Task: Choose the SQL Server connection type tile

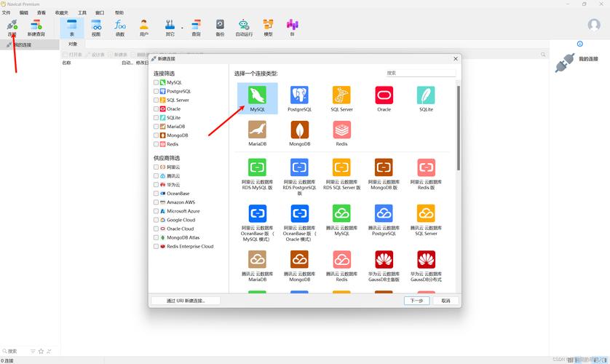Action: 341,98
